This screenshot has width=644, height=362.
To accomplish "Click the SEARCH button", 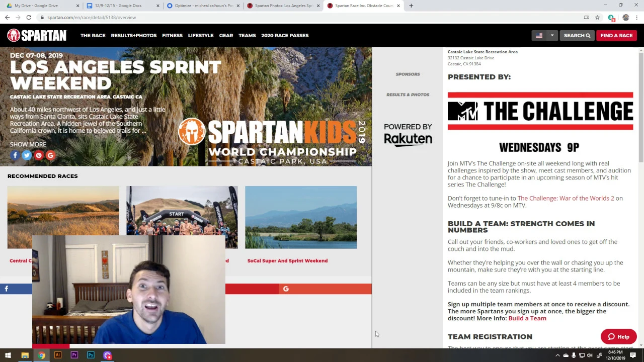I will click(x=577, y=35).
